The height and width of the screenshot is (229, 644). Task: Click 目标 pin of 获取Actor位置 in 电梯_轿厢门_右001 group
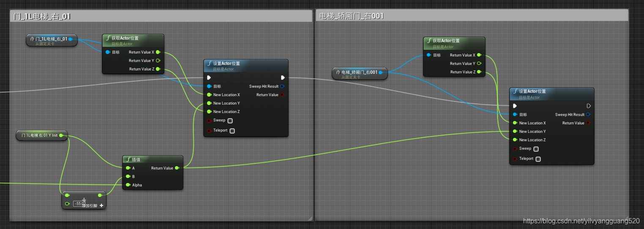click(429, 55)
